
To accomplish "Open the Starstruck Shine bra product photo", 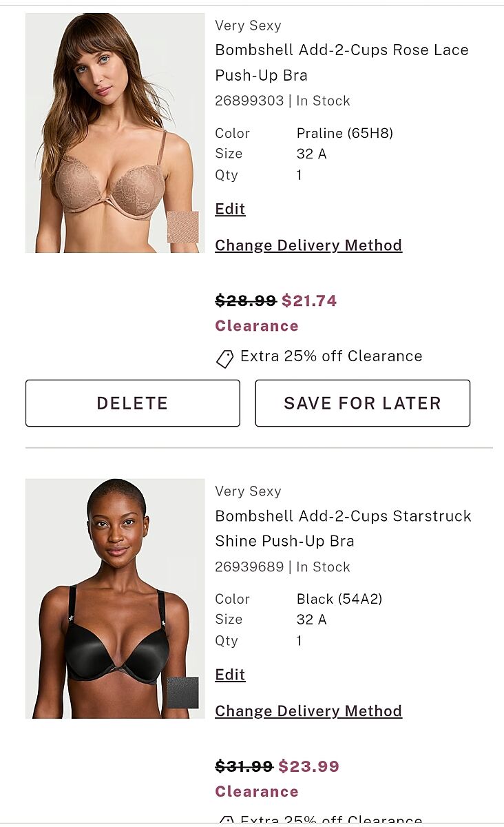I will pos(115,599).
